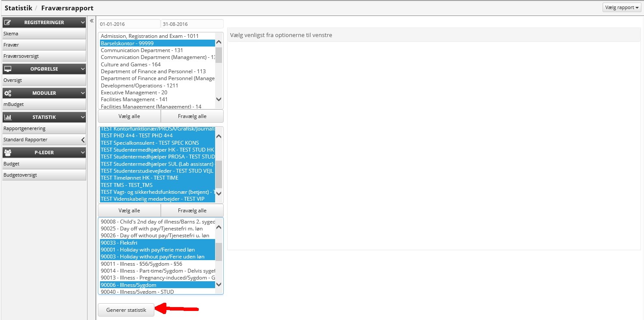
Task: Select Communication Department - 131 in list
Action: point(142,50)
